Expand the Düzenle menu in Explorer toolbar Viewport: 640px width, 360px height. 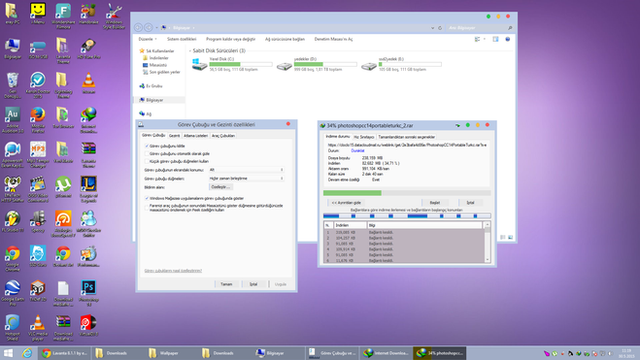click(147, 39)
